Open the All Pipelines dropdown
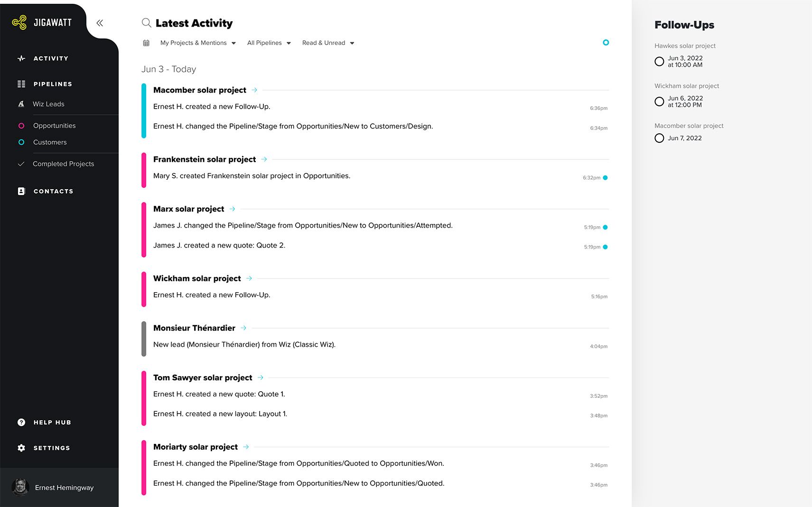Screen dimensions: 812x507 tap(269, 43)
